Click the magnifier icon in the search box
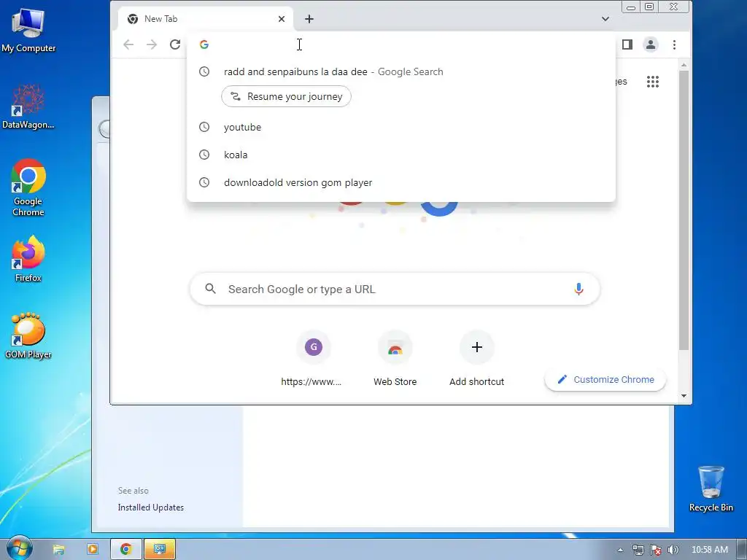 tap(210, 289)
